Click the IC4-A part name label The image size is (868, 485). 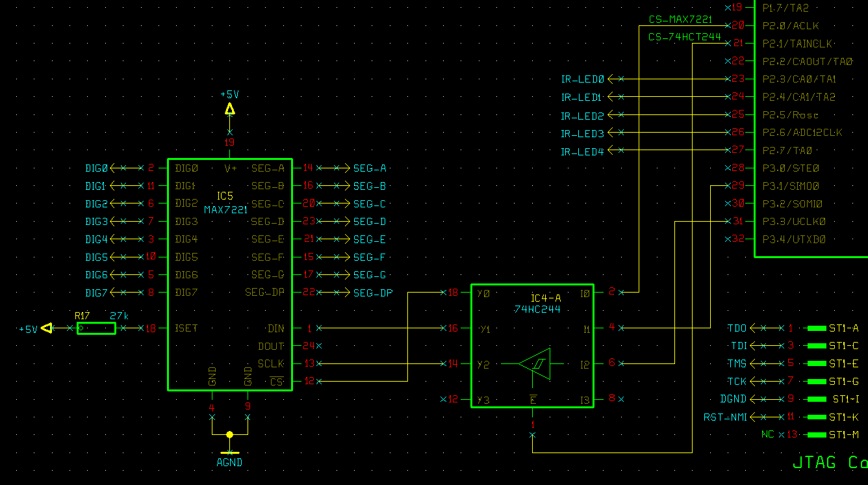click(x=546, y=298)
